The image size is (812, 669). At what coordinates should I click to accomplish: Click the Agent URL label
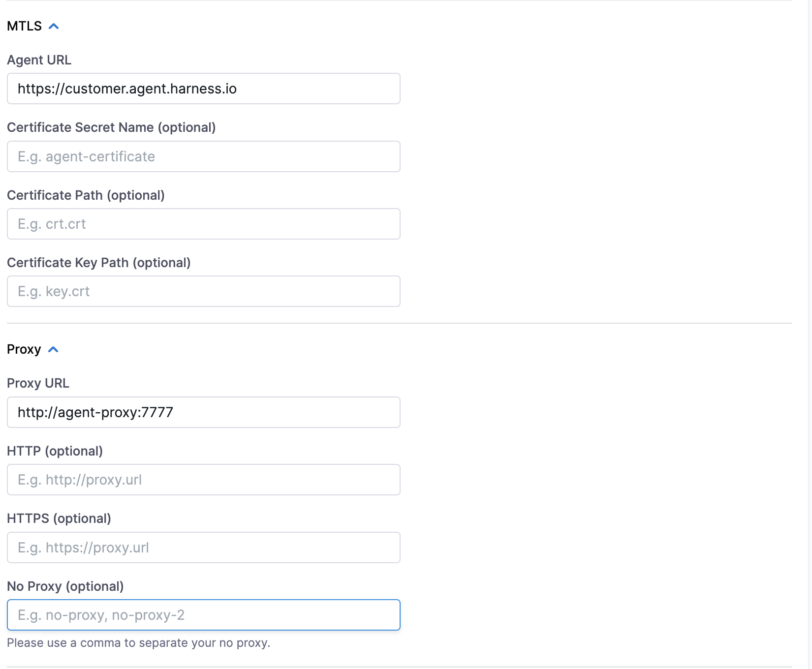pyautogui.click(x=39, y=60)
